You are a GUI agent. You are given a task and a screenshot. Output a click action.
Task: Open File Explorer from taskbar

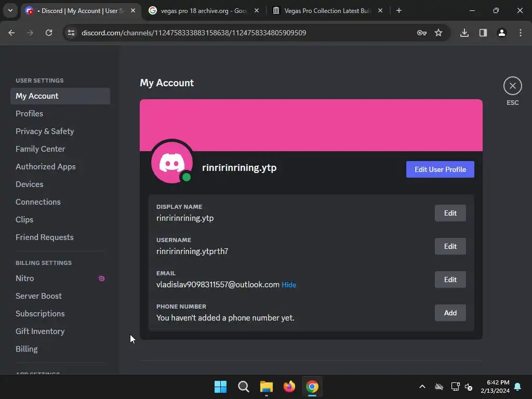coord(267,387)
